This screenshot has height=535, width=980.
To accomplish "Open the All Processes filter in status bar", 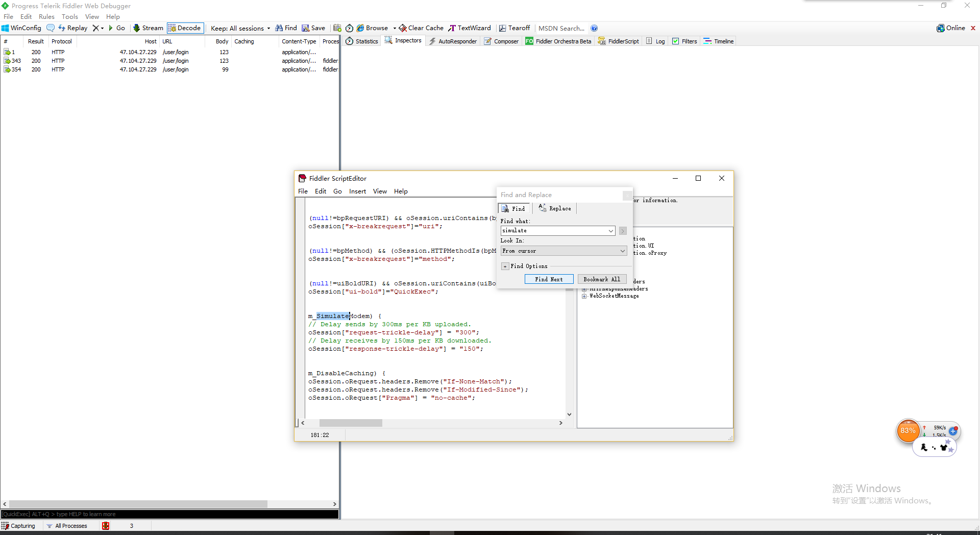I will coord(67,526).
